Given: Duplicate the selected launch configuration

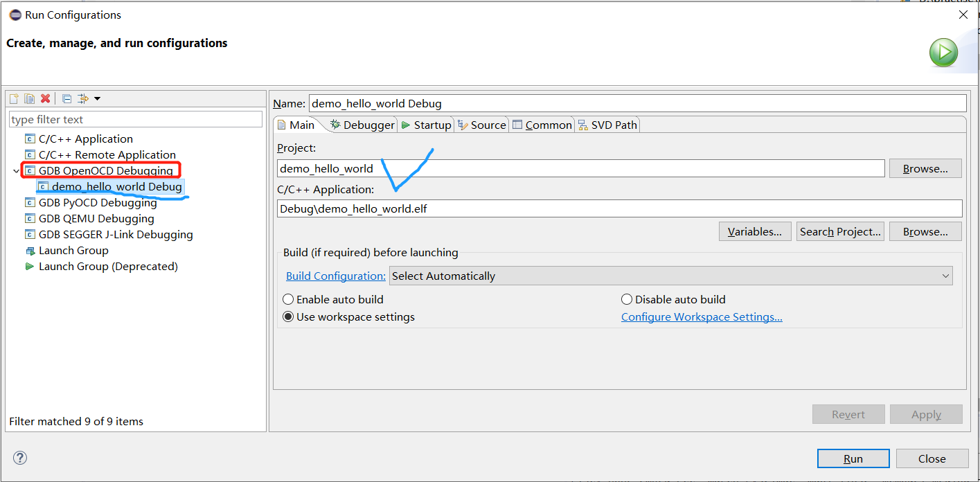Looking at the screenshot, I should point(29,98).
